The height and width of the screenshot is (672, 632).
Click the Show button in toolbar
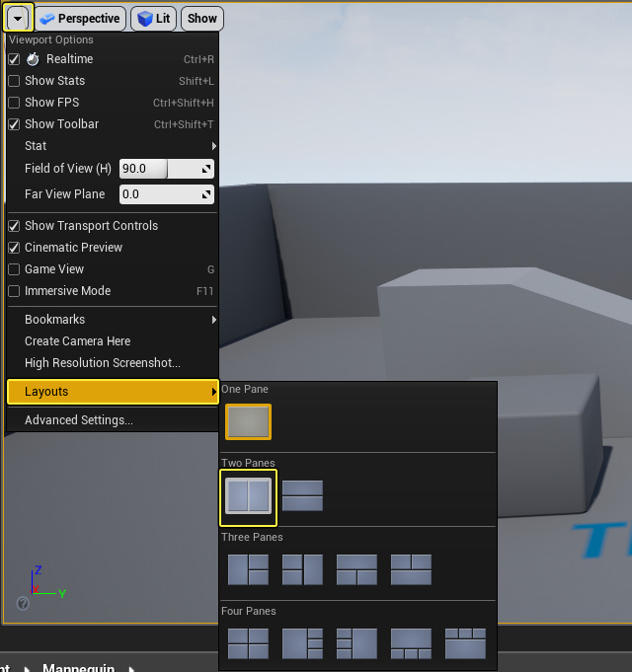coord(202,19)
